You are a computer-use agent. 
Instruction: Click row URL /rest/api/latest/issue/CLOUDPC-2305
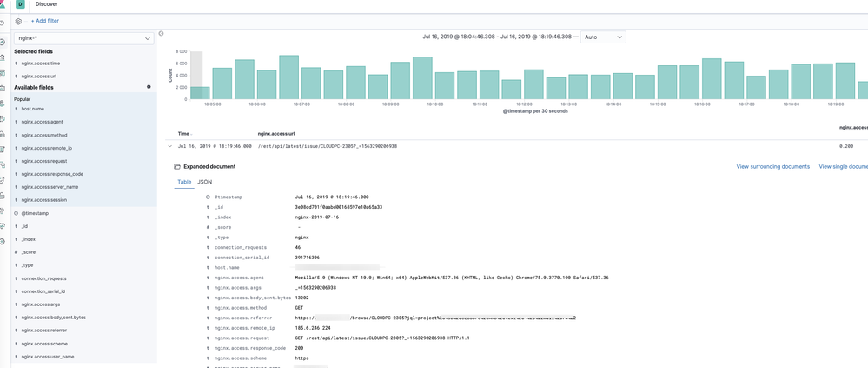pyautogui.click(x=328, y=146)
